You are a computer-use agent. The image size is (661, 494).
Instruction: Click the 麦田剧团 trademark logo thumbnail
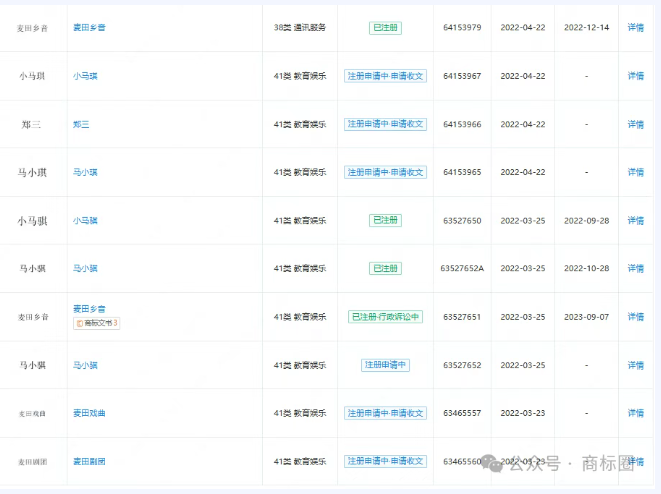[32, 461]
